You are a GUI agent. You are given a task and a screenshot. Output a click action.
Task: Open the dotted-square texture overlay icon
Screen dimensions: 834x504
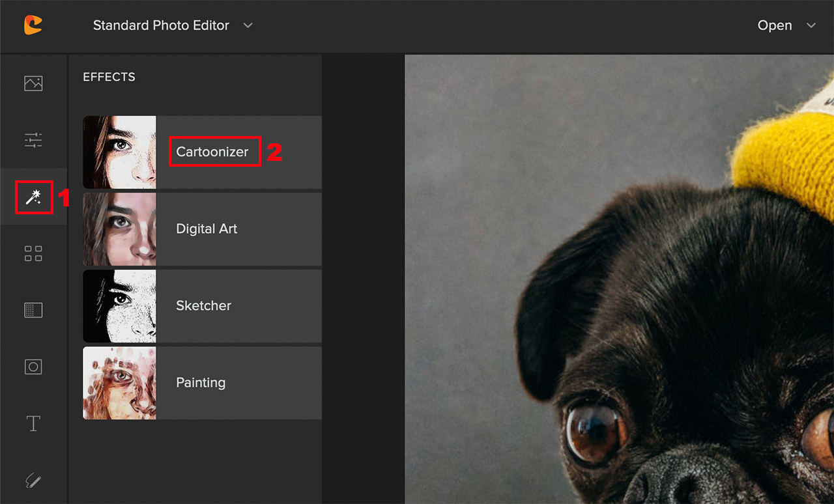[x=33, y=310]
